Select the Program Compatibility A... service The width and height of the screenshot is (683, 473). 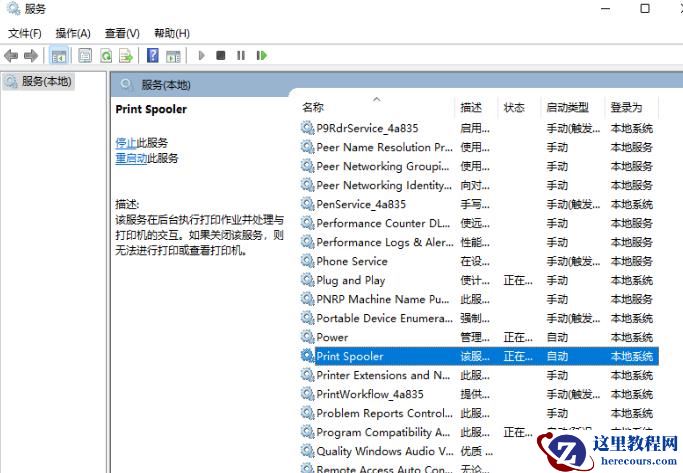coord(383,432)
